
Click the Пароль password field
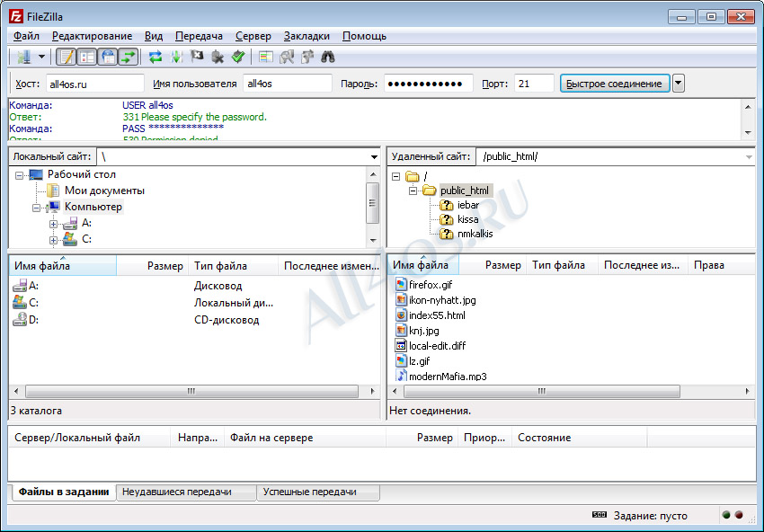(428, 84)
